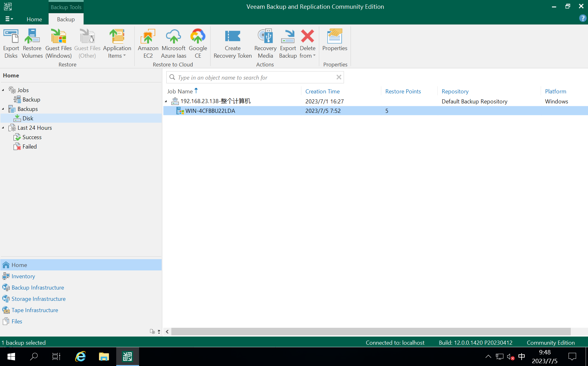Click the Veeam taskbar icon
The height and width of the screenshot is (366, 588).
[x=127, y=356]
